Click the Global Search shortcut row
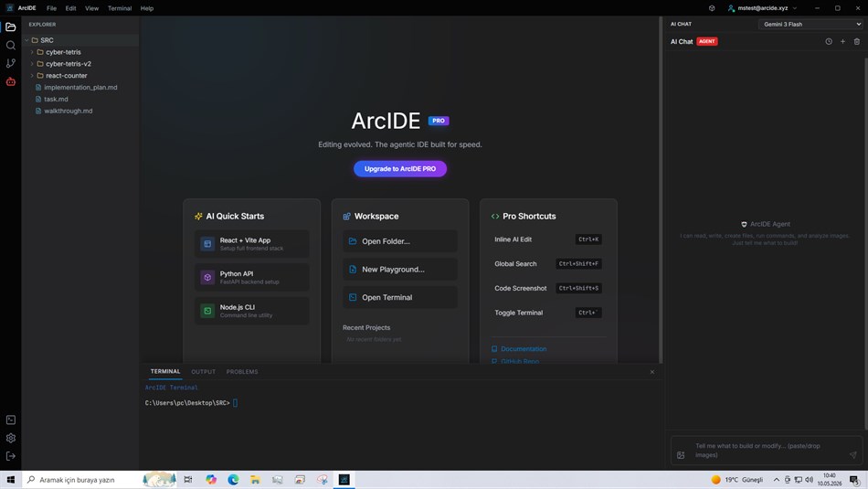Viewport: 868px width, 489px height. point(548,264)
